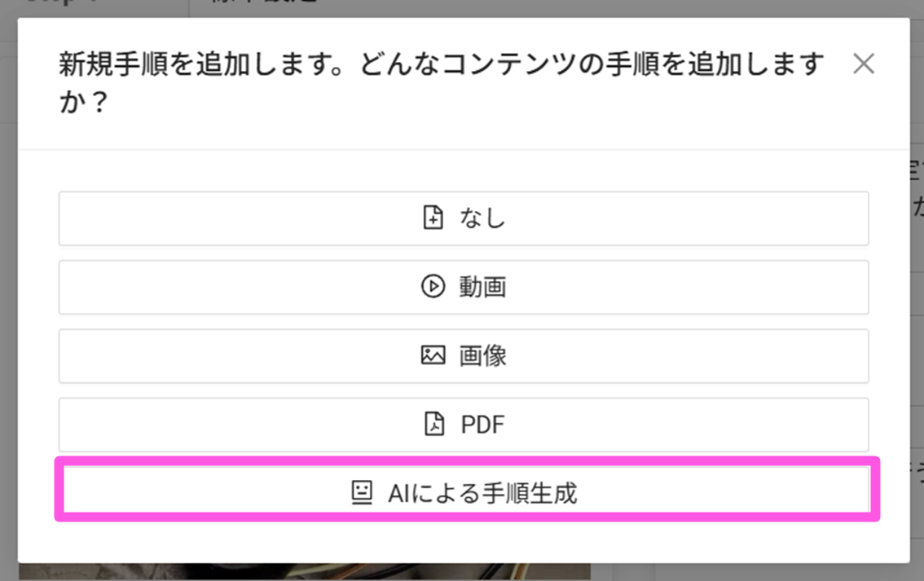Screen dimensions: 924x581
Task: Click the AIによる手順生成 label text
Action: coord(482,493)
